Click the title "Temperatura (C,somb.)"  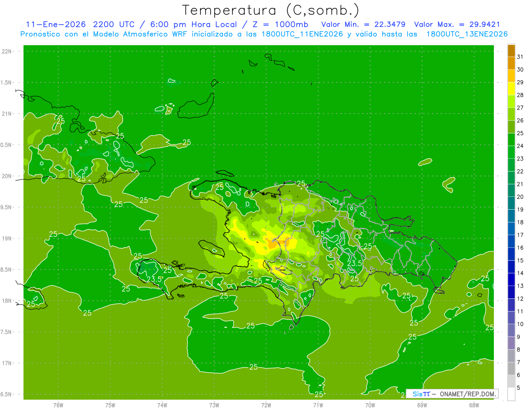[271, 10]
